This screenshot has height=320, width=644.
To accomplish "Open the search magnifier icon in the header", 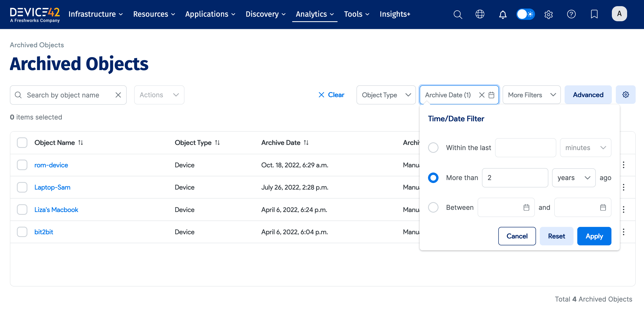I will pos(458,14).
